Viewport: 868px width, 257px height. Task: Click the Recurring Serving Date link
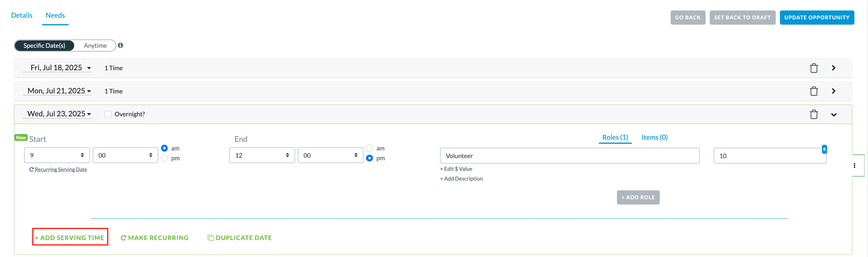point(58,169)
